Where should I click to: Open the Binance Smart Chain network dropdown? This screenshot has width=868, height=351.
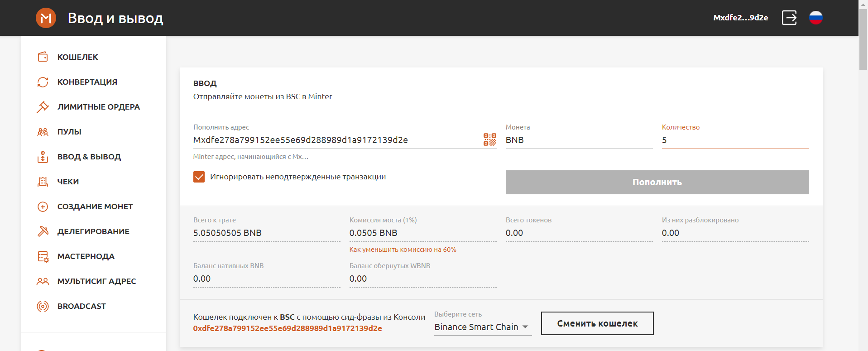click(x=482, y=327)
